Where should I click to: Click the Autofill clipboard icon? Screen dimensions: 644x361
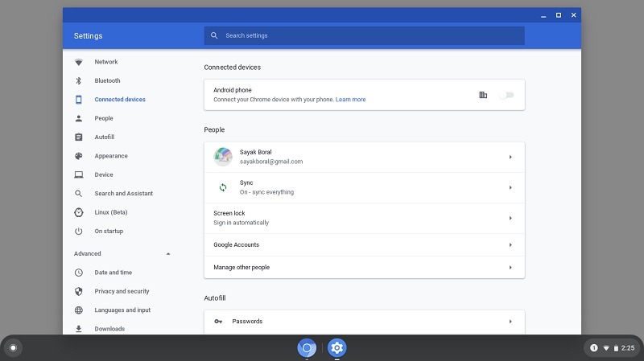(x=78, y=137)
